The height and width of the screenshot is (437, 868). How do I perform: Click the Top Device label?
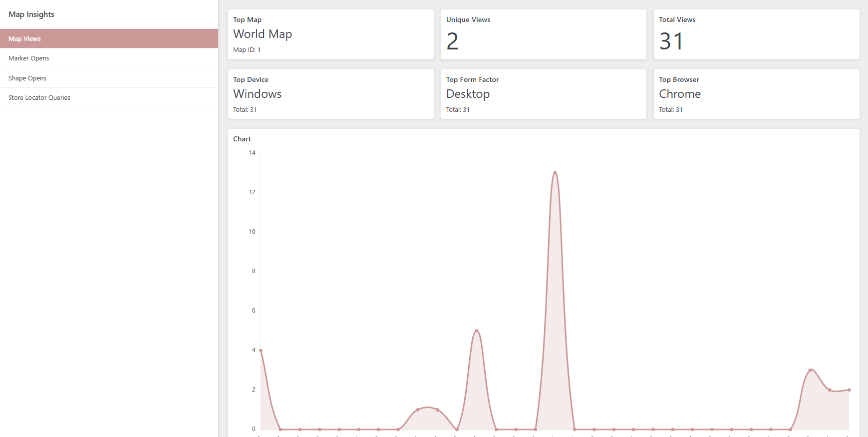click(x=251, y=80)
